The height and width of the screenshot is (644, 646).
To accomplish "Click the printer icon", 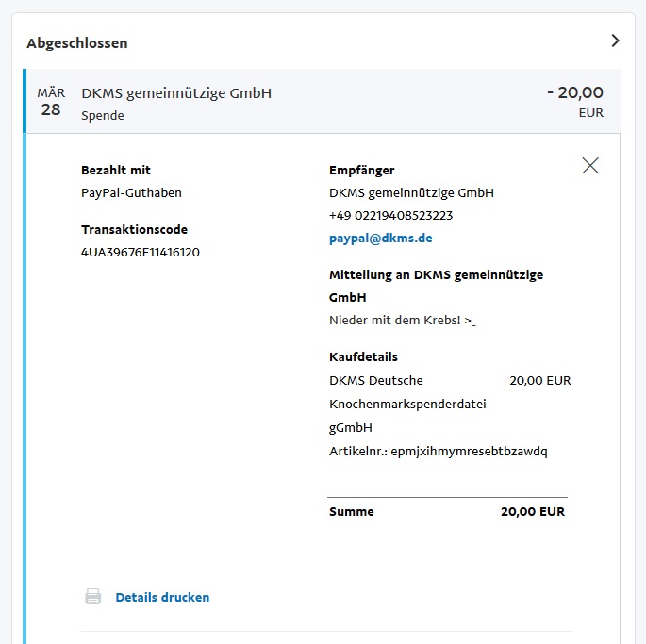I will click(92, 597).
